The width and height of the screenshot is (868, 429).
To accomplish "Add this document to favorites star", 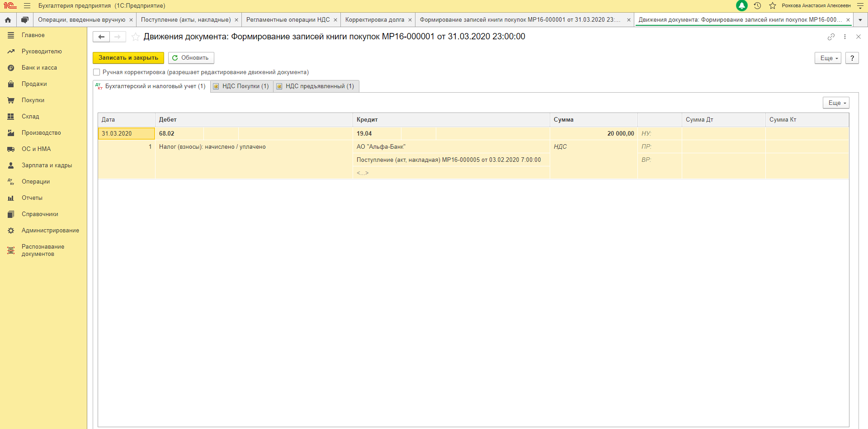I will coord(135,37).
